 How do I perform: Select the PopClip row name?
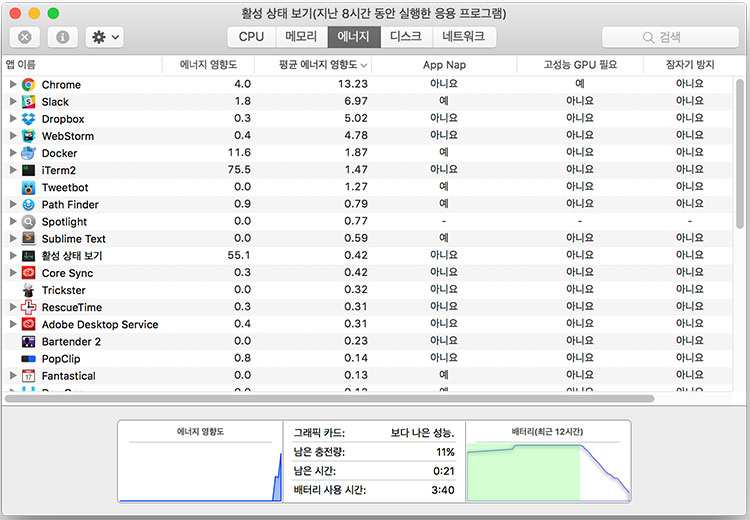[61, 359]
